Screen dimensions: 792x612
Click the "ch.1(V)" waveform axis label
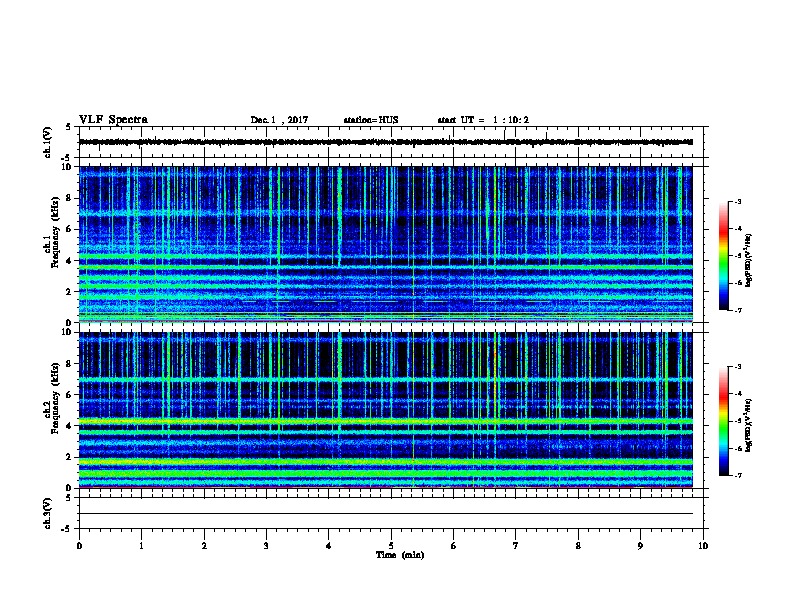(x=47, y=142)
